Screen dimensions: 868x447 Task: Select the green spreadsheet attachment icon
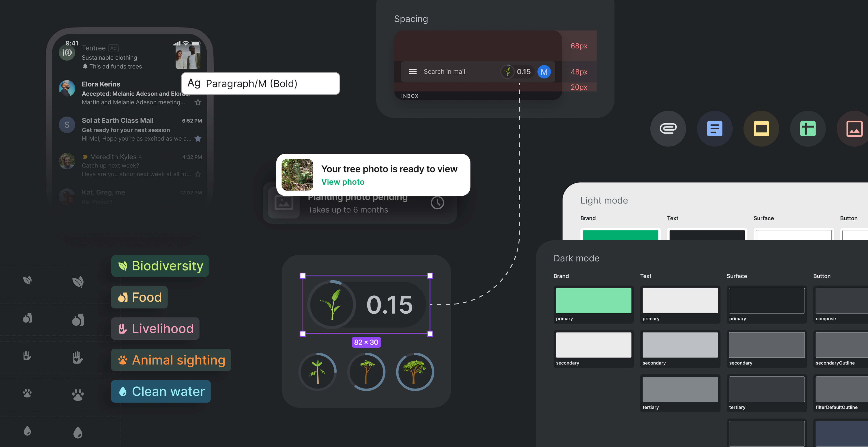tap(808, 128)
